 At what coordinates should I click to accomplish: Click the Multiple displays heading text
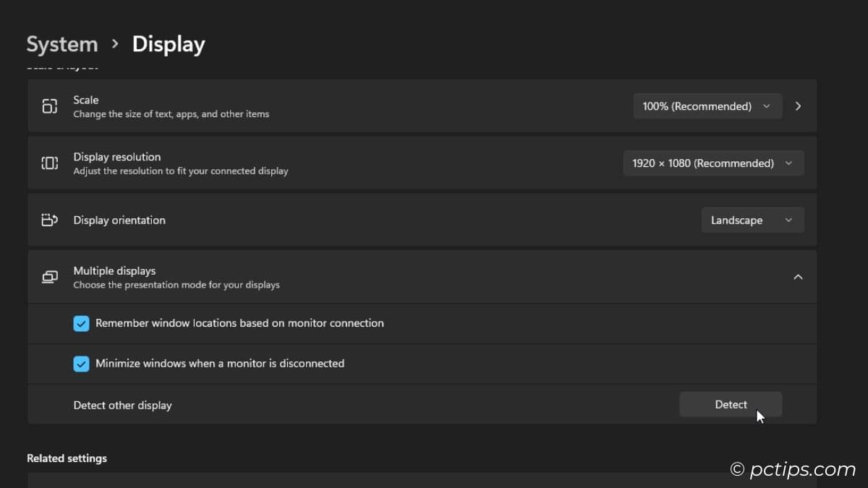(x=114, y=270)
